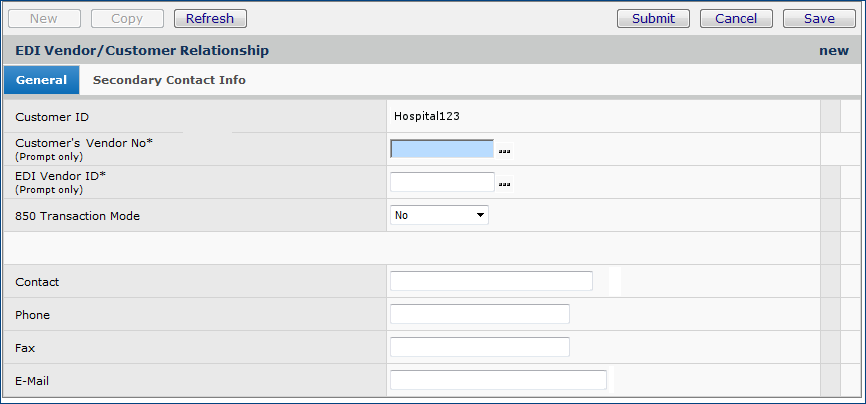The height and width of the screenshot is (404, 866).
Task: Click the Hospital123 Customer ID value
Action: (427, 116)
